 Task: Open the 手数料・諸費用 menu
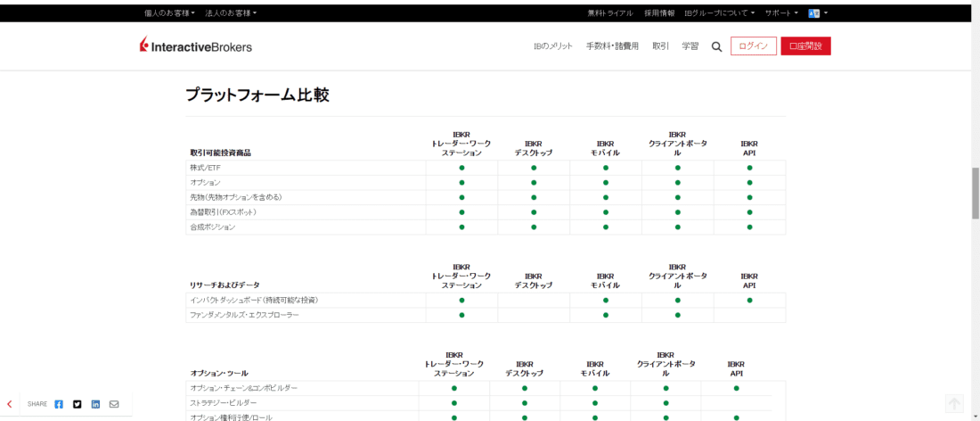pyautogui.click(x=612, y=46)
